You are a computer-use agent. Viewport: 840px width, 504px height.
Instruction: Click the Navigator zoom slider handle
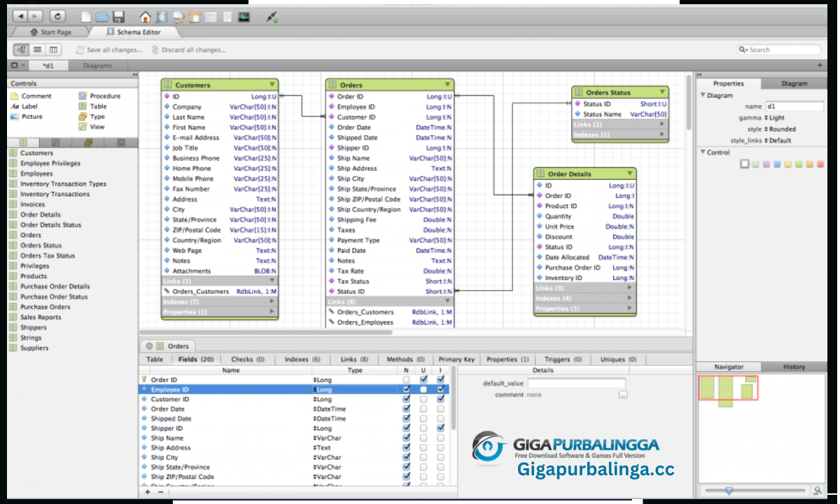click(x=729, y=491)
